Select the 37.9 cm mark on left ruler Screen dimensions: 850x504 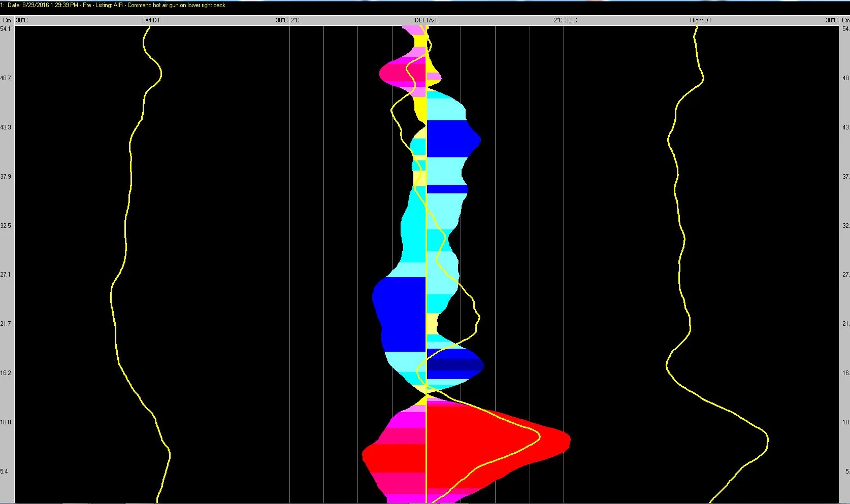click(5, 177)
